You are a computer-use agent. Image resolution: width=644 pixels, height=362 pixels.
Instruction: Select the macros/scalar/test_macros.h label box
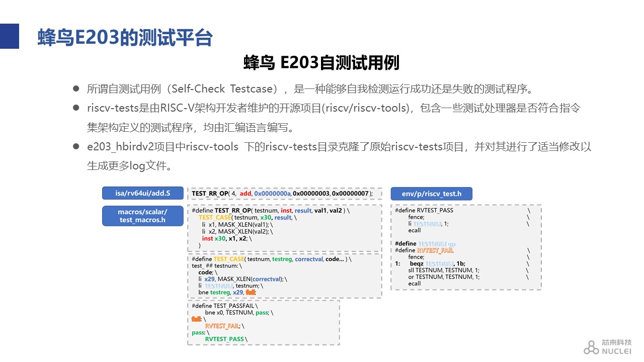(143, 216)
